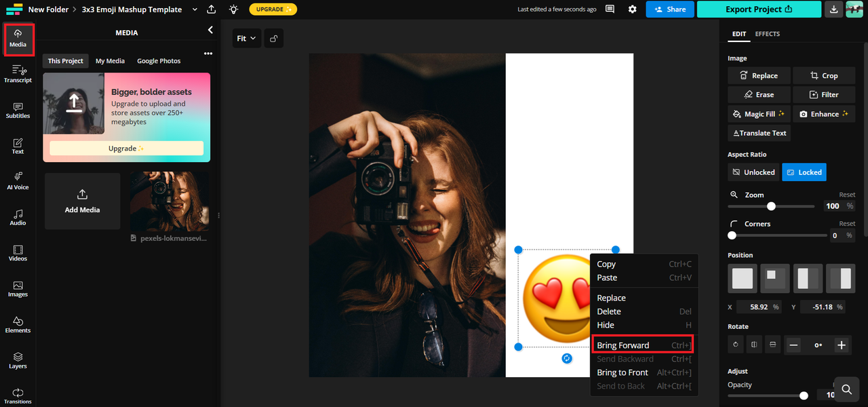Screen dimensions: 868x407
Task: Open the Fit zoom dropdown
Action: click(246, 39)
